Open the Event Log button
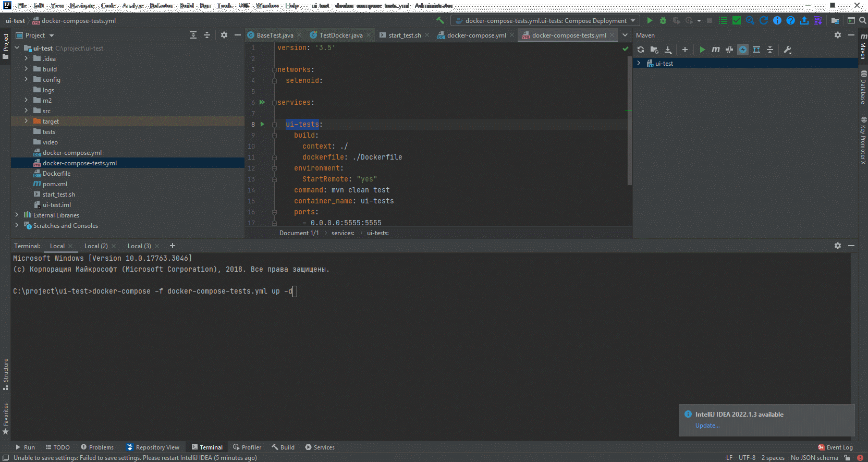The width and height of the screenshot is (868, 462). [x=835, y=447]
